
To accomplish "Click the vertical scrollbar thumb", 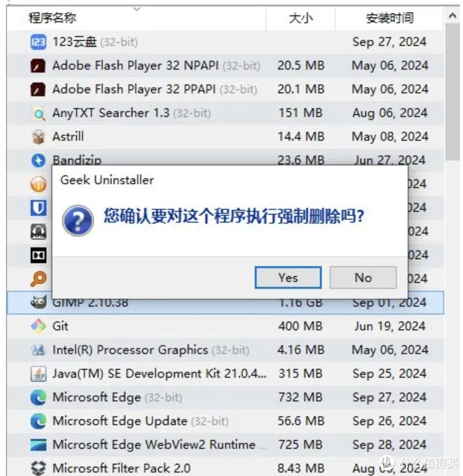I will tap(452, 92).
